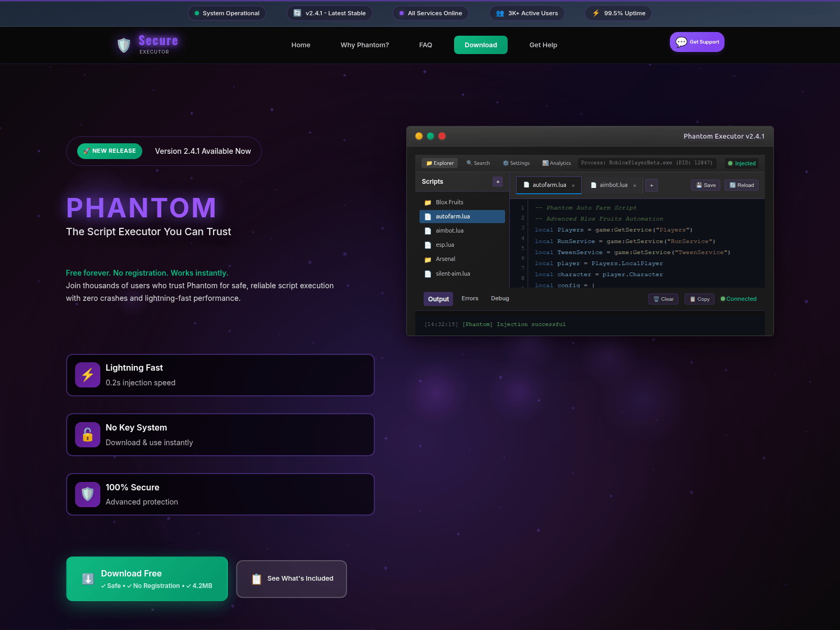
Task: Click the red window control dot
Action: coord(442,136)
